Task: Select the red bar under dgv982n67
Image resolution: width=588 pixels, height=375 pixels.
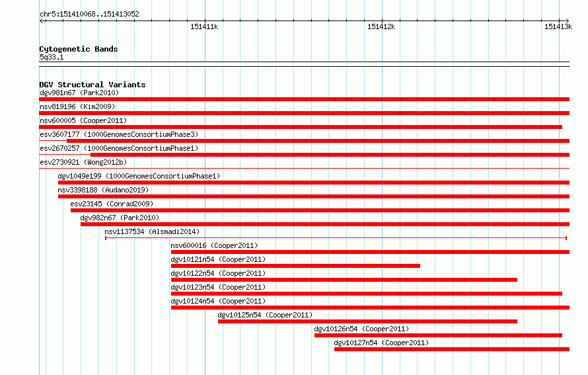Action: (325, 224)
